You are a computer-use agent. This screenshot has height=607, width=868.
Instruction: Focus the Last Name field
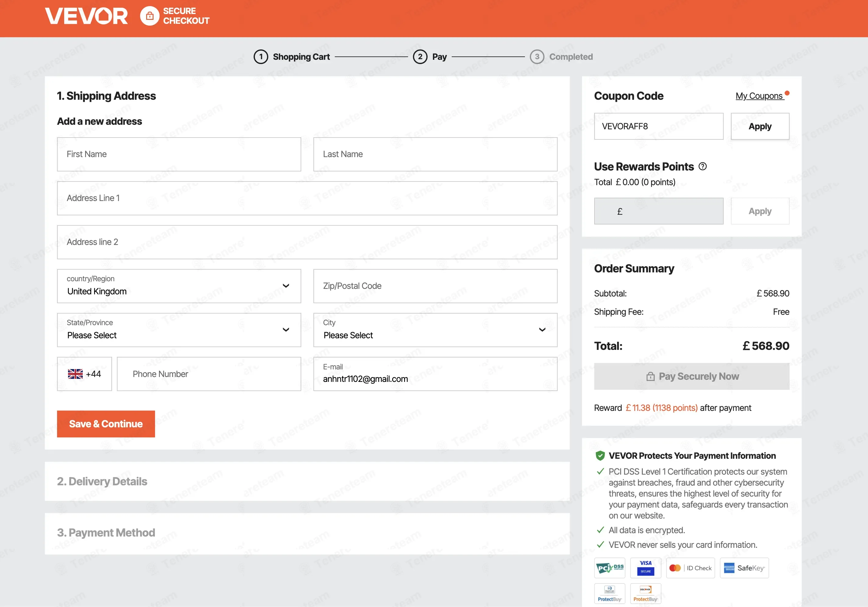point(435,154)
